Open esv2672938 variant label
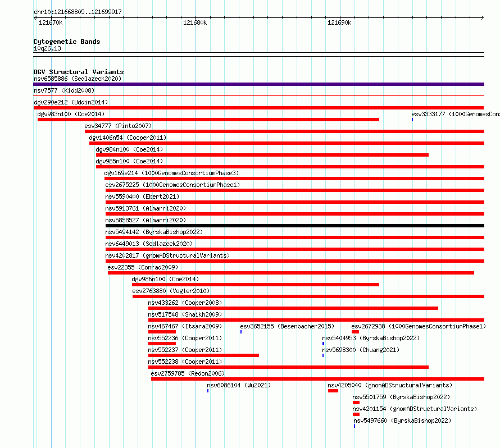 (x=419, y=326)
